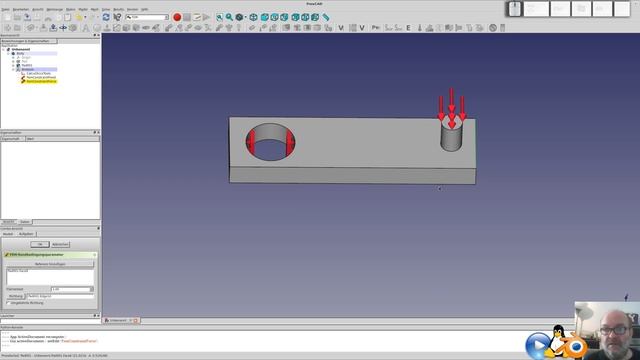
Task: Switch to the Aufgaben tab
Action: (x=26, y=234)
